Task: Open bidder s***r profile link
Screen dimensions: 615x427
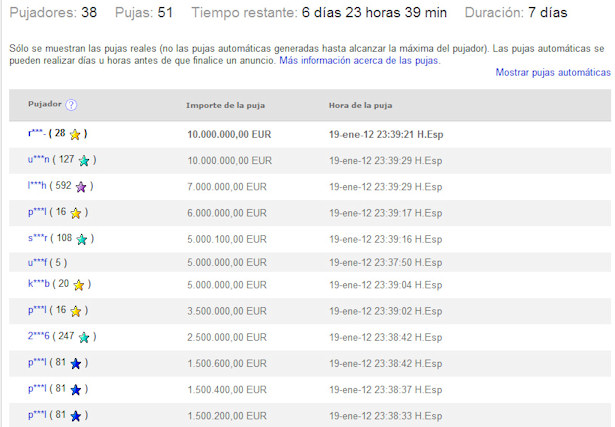Action: coord(37,239)
